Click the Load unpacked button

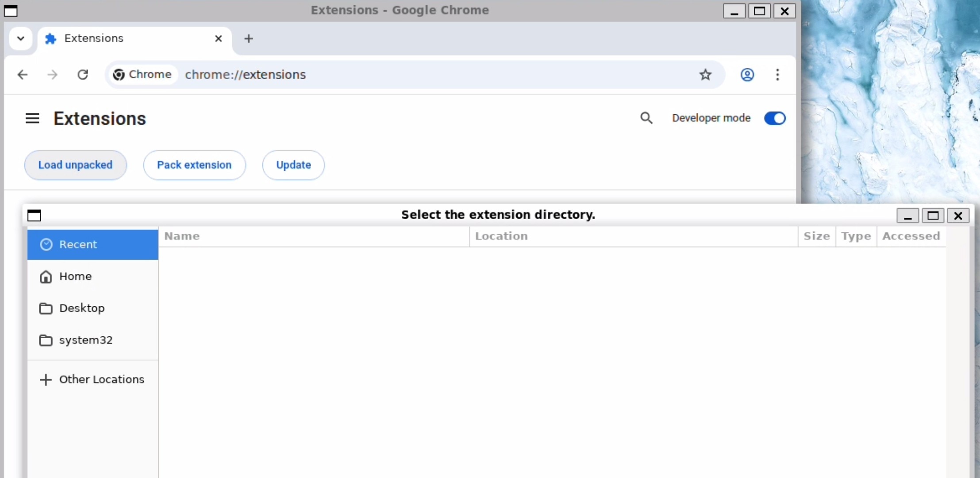(75, 165)
